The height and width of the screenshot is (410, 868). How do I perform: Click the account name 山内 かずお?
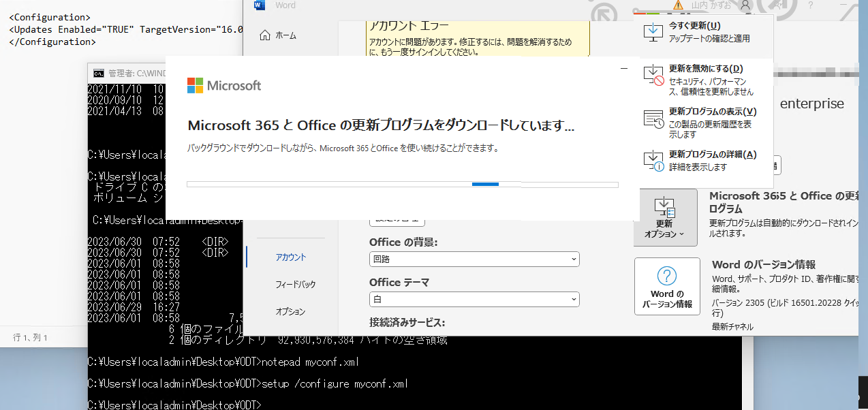pos(711,5)
